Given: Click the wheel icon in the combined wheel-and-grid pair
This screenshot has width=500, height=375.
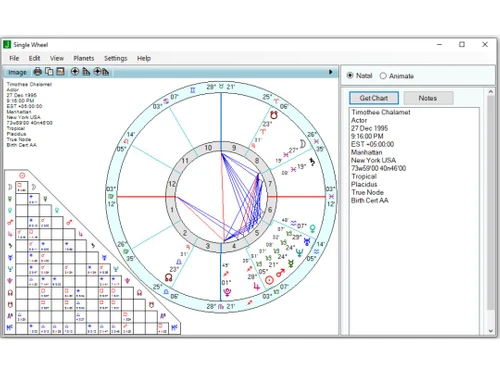Looking at the screenshot, I should [x=97, y=71].
